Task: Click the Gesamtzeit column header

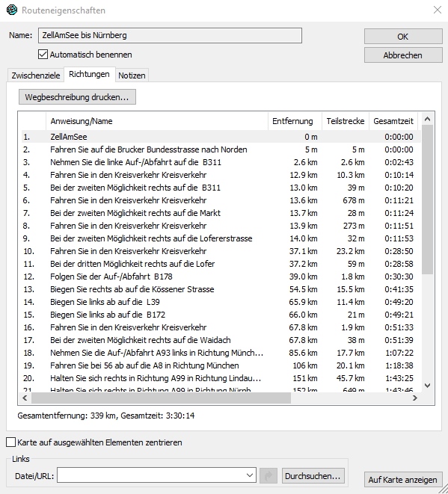Action: [393, 121]
